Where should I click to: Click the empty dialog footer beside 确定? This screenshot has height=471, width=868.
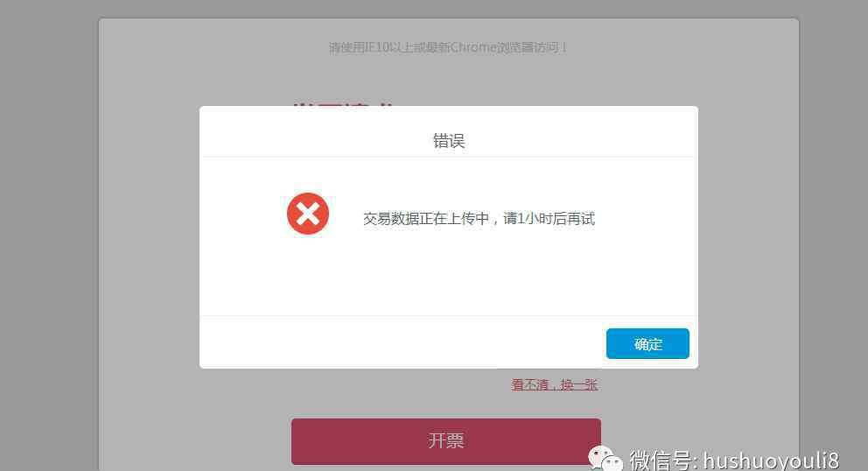point(403,342)
